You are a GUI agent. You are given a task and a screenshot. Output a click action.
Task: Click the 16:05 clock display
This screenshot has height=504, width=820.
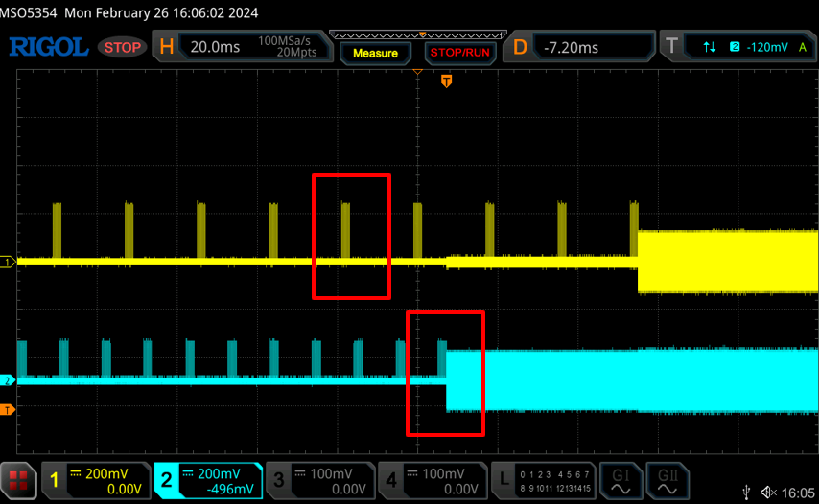tap(799, 493)
